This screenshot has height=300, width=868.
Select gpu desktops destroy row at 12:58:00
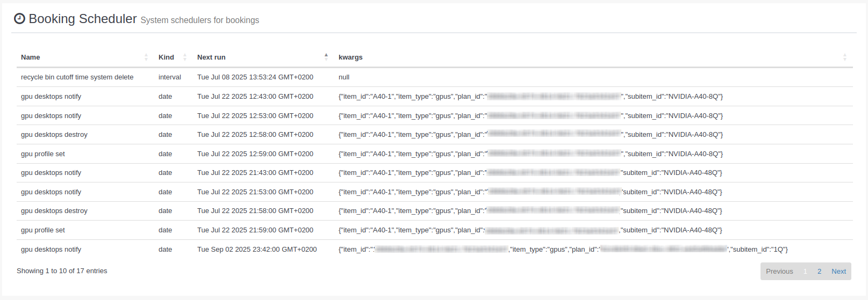(x=54, y=135)
